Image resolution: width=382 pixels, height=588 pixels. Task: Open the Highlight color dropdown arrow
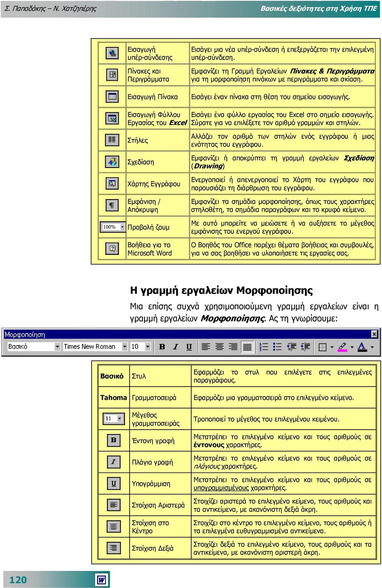click(352, 347)
